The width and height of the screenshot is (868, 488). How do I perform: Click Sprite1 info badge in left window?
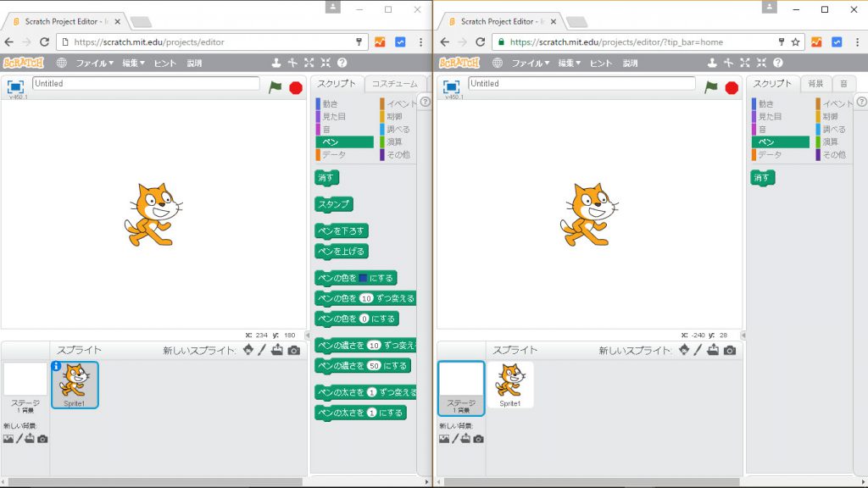pos(56,366)
